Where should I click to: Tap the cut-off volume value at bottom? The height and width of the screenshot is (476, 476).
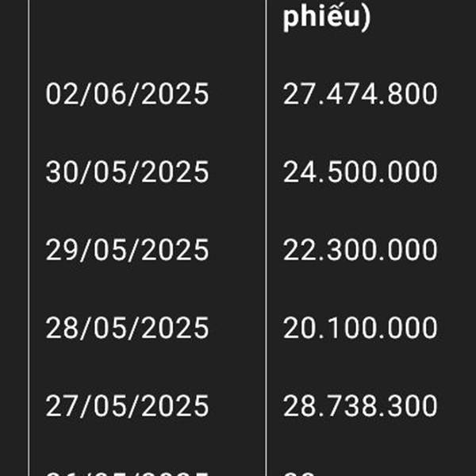pos(298,474)
